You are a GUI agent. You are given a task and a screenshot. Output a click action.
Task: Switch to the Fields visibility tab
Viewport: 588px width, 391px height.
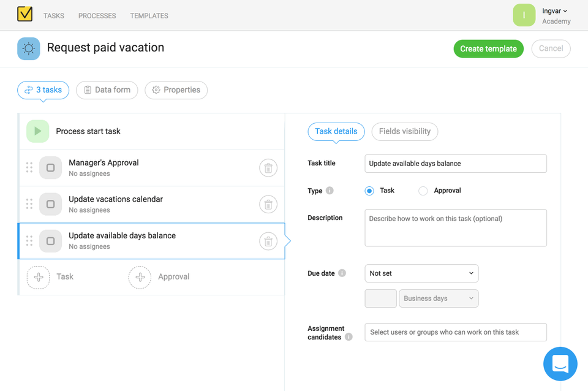click(x=404, y=131)
